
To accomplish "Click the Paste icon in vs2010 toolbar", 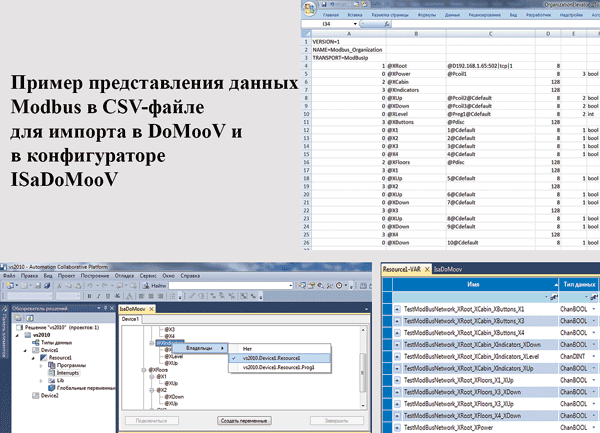I will (78, 285).
